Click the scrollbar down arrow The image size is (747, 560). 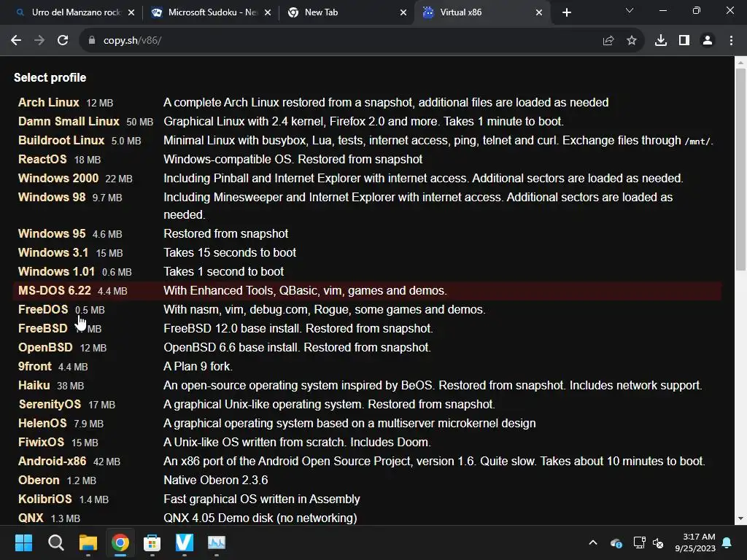740,518
